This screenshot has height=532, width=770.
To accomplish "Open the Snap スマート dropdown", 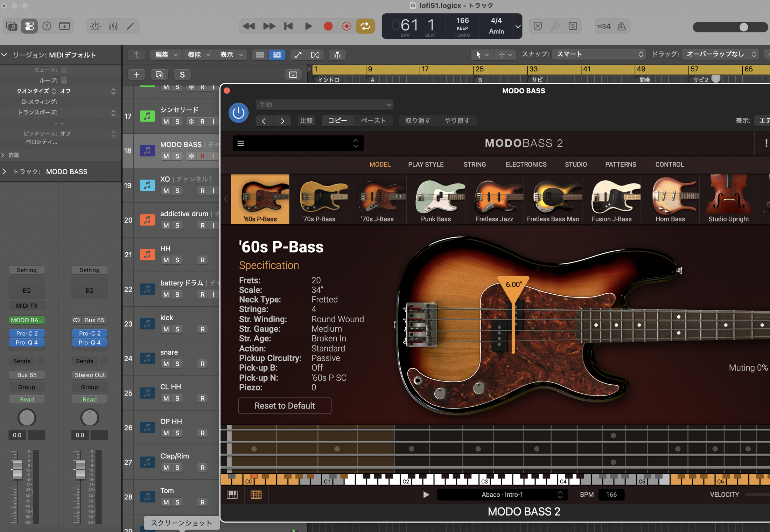I will point(599,54).
